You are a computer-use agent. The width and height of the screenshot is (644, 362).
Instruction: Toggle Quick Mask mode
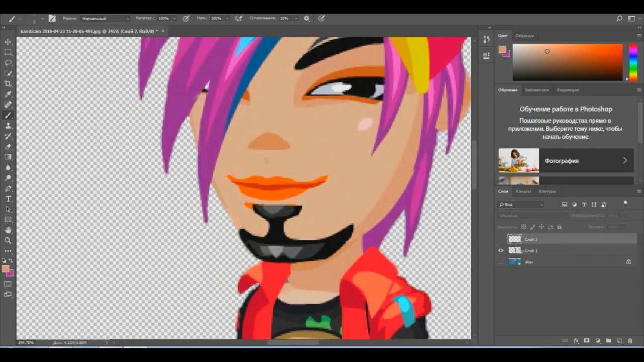(x=8, y=284)
